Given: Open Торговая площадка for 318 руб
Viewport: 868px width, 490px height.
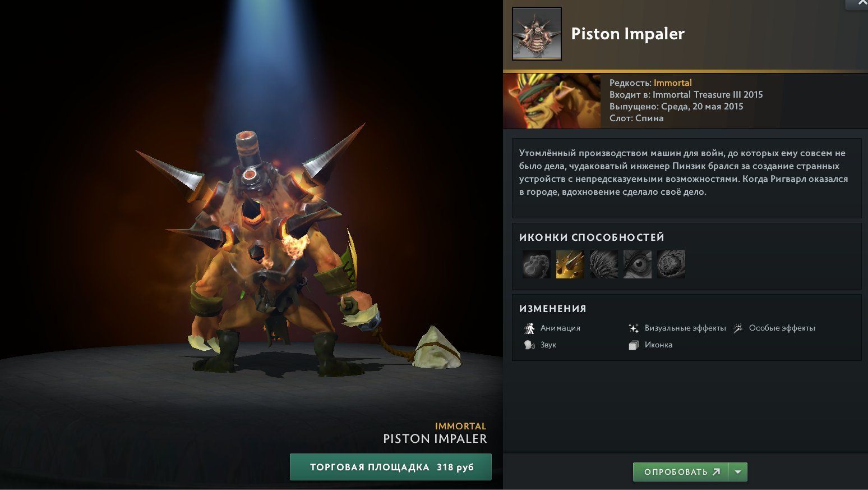Looking at the screenshot, I should pyautogui.click(x=391, y=467).
